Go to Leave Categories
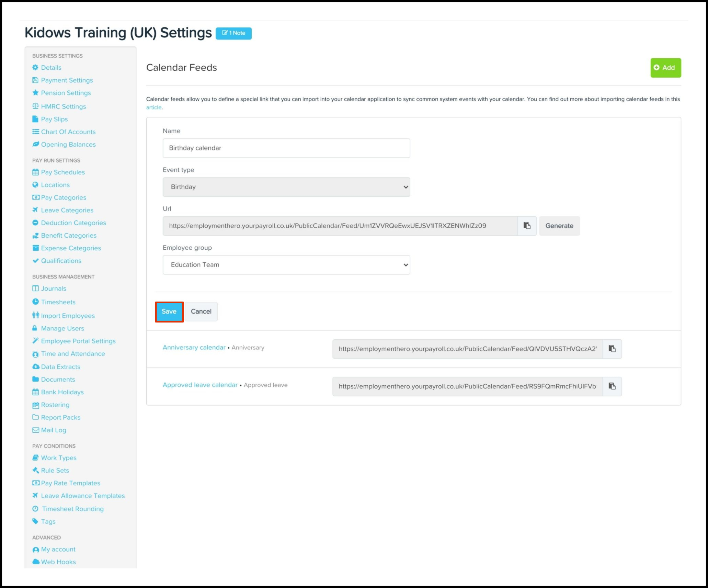Image resolution: width=708 pixels, height=588 pixels. (x=67, y=210)
